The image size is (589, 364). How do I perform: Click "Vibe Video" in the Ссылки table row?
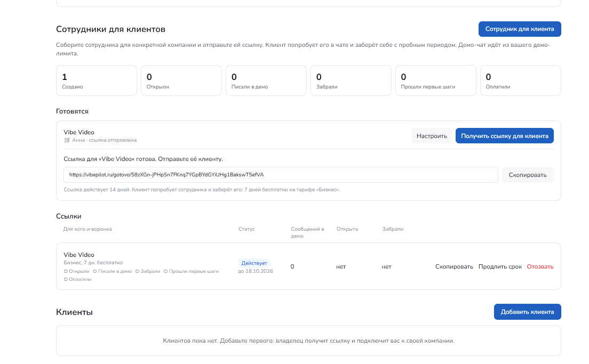[79, 255]
